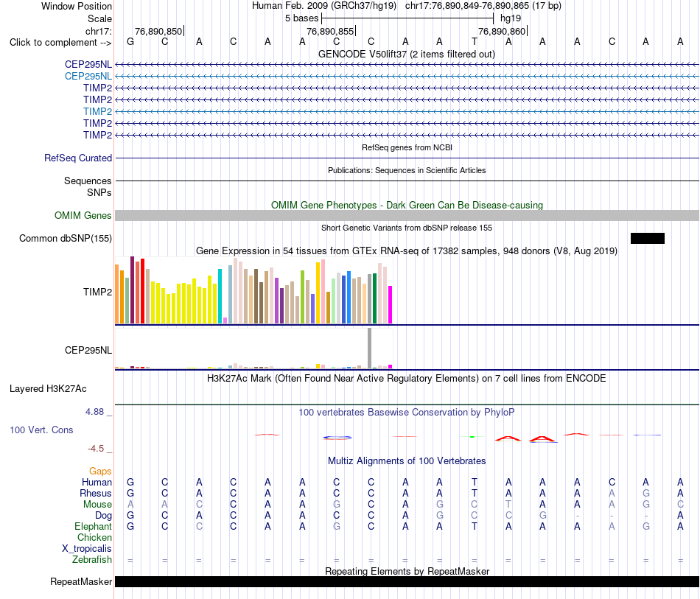
Task: Select the Dog alignment row label
Action: pyautogui.click(x=103, y=516)
